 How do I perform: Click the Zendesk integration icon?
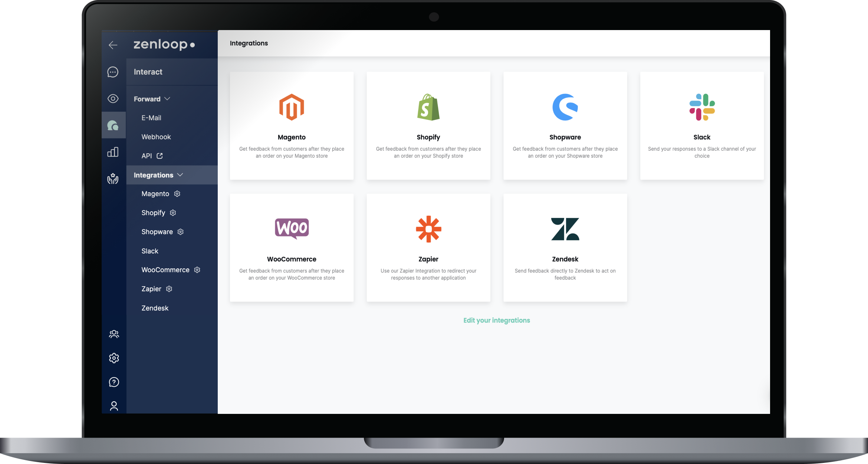[565, 229]
